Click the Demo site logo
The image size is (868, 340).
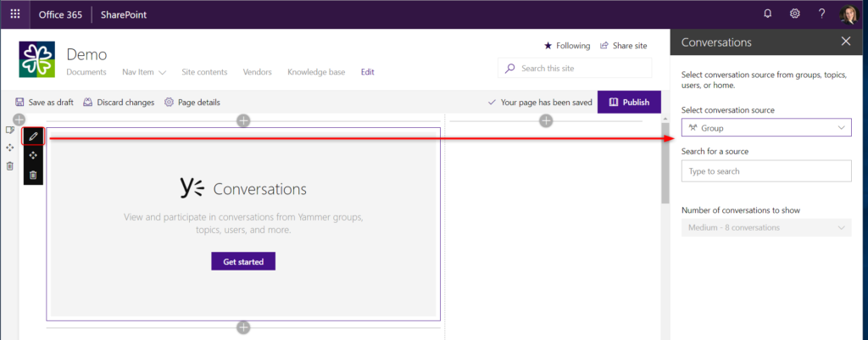[x=36, y=59]
